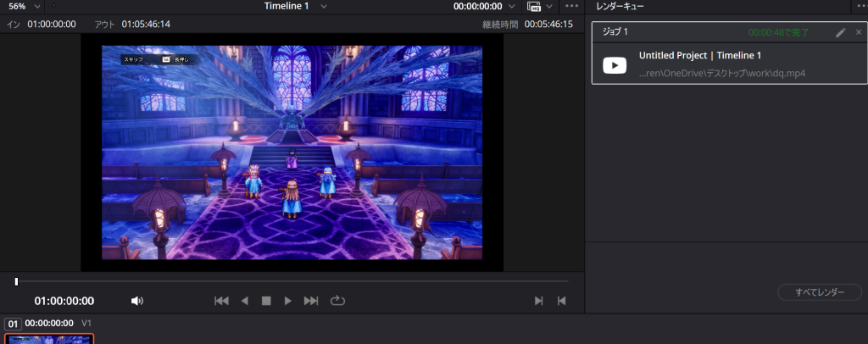The height and width of the screenshot is (344, 868).
Task: Select clip 01 thumbnail in timeline
Action: (50, 339)
